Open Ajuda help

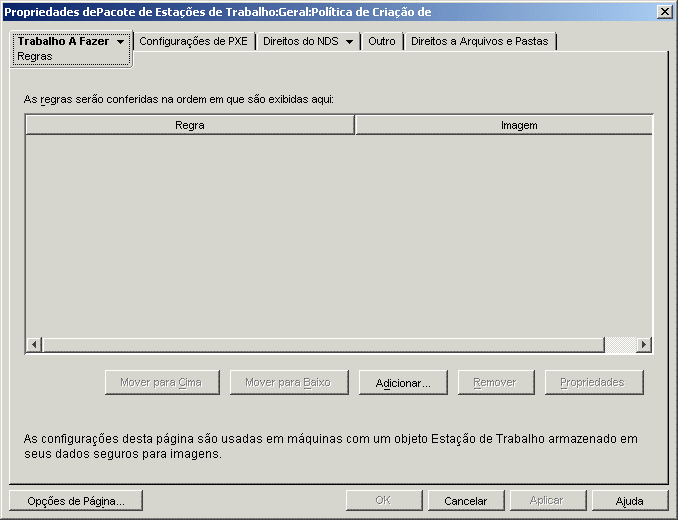pos(630,501)
